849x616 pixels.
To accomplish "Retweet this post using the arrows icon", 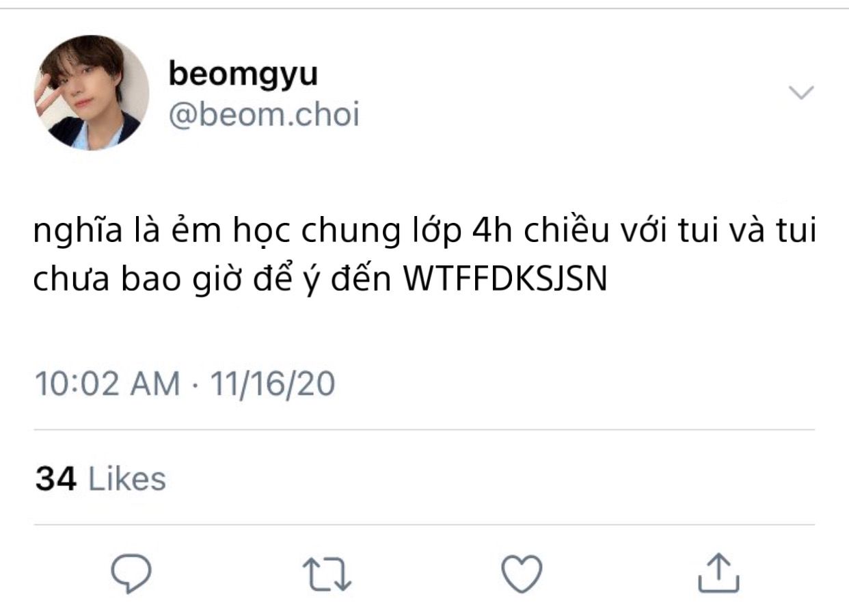I will coord(327,574).
